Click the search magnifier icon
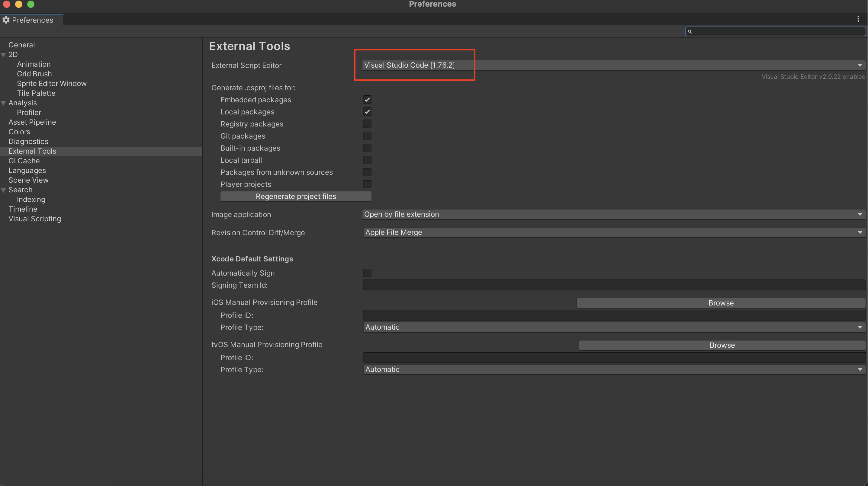Screen dimensions: 868x486 [690, 32]
